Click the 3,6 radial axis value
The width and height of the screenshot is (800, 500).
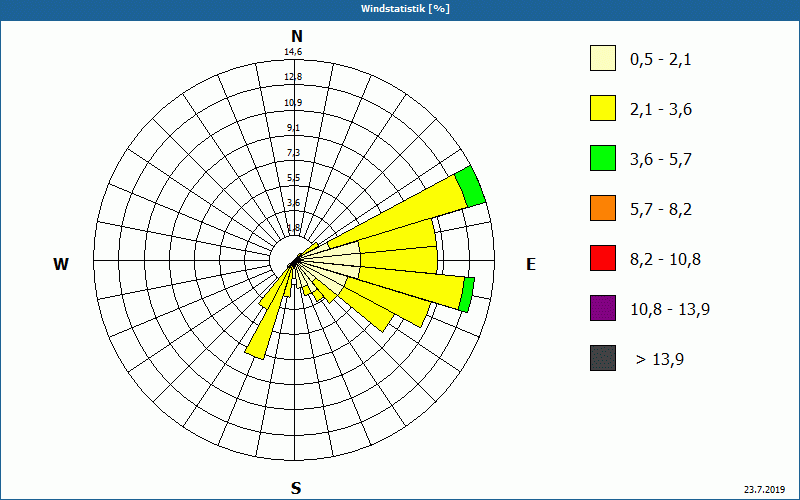[293, 203]
